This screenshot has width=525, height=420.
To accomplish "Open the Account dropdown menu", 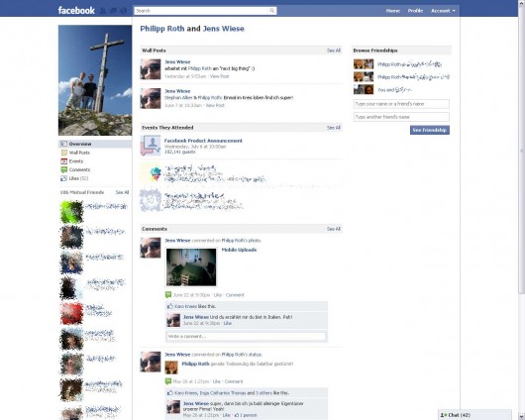I will click(443, 11).
